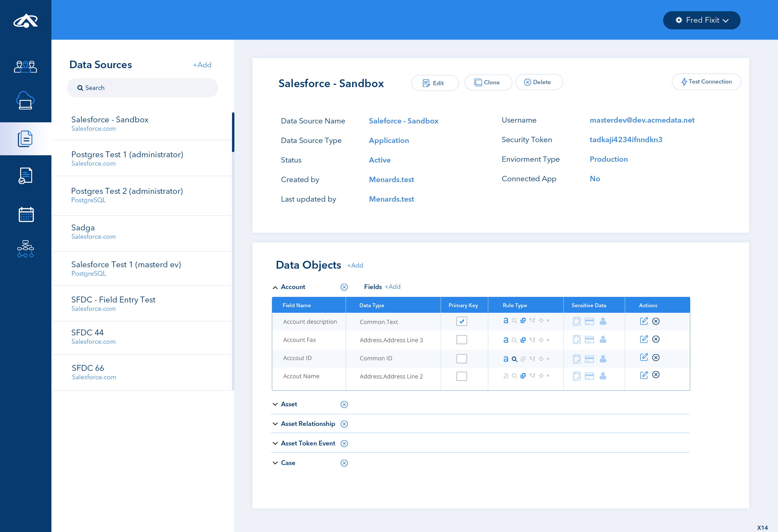Open the Fred Fixit account dropdown
The width and height of the screenshot is (778, 532).
[x=702, y=20]
